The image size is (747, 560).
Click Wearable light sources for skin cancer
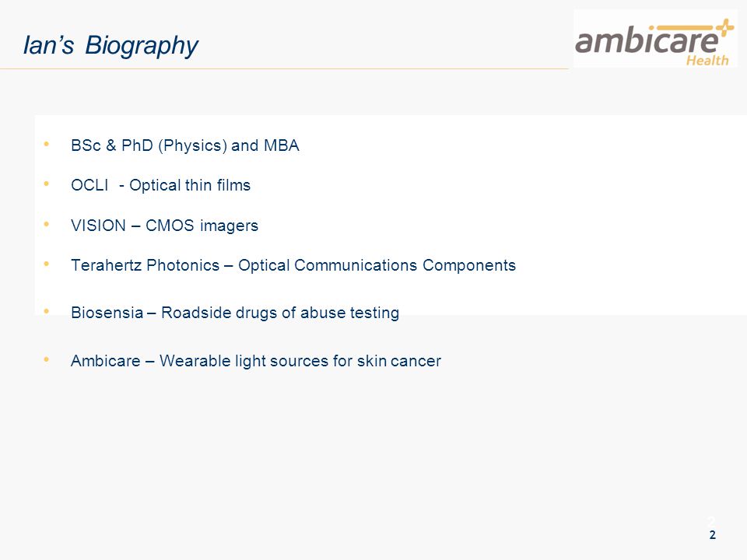(x=300, y=361)
